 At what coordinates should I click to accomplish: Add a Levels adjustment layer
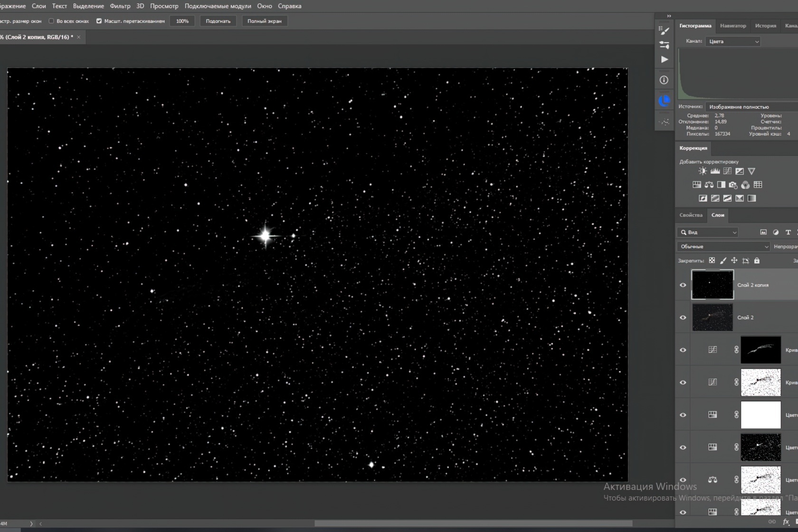pyautogui.click(x=715, y=171)
